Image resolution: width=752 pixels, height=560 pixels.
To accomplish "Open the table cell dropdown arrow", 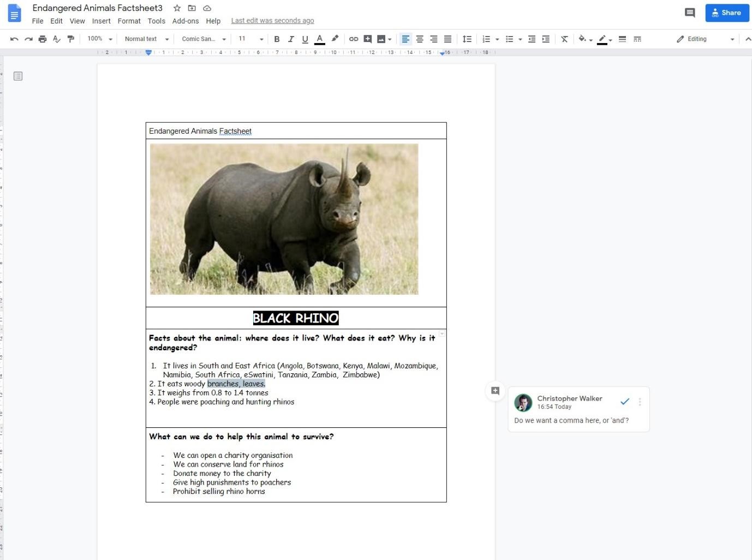I will [x=442, y=333].
